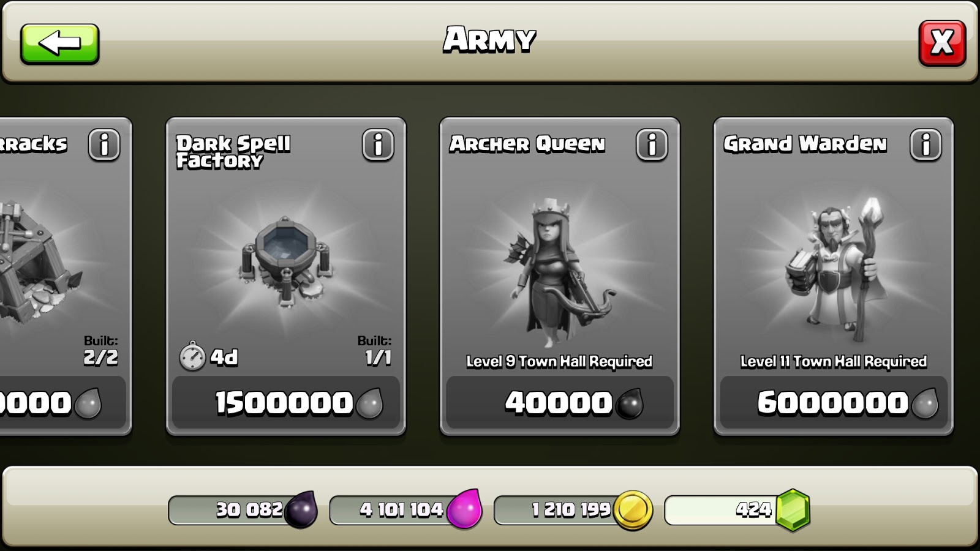Tap the gold coin icon
The height and width of the screenshot is (551, 980).
click(633, 510)
